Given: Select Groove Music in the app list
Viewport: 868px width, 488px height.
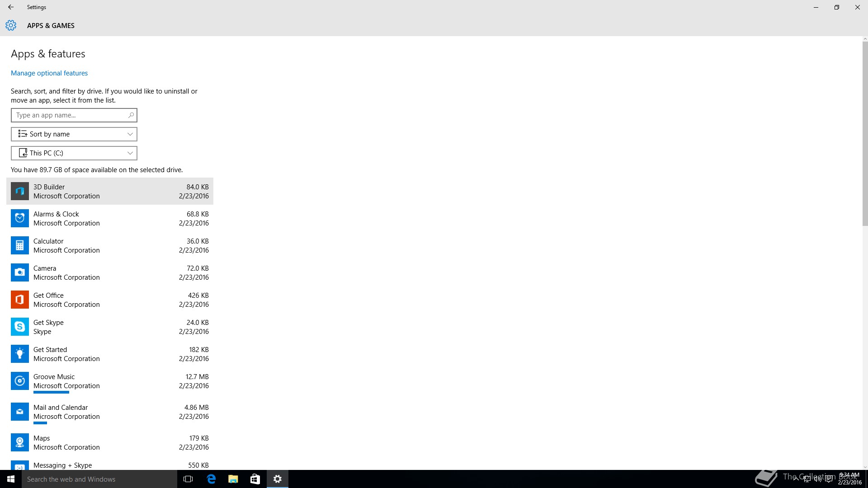Looking at the screenshot, I should 110,383.
